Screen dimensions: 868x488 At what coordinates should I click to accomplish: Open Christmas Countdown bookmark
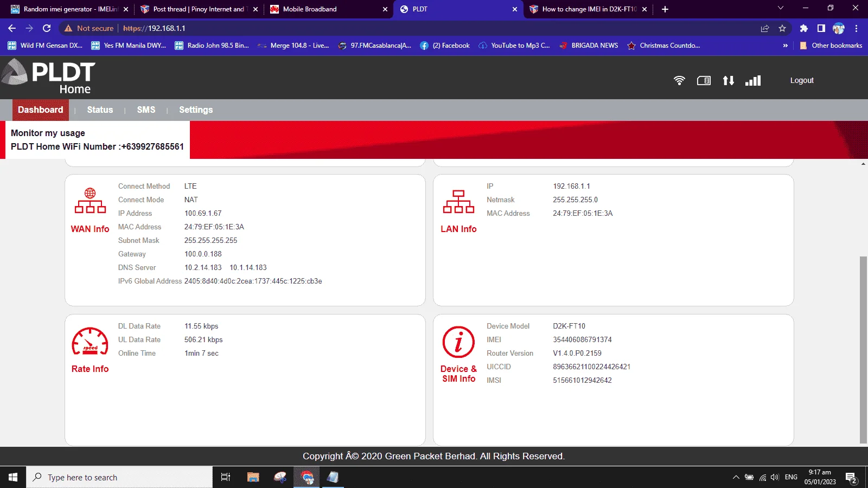663,46
